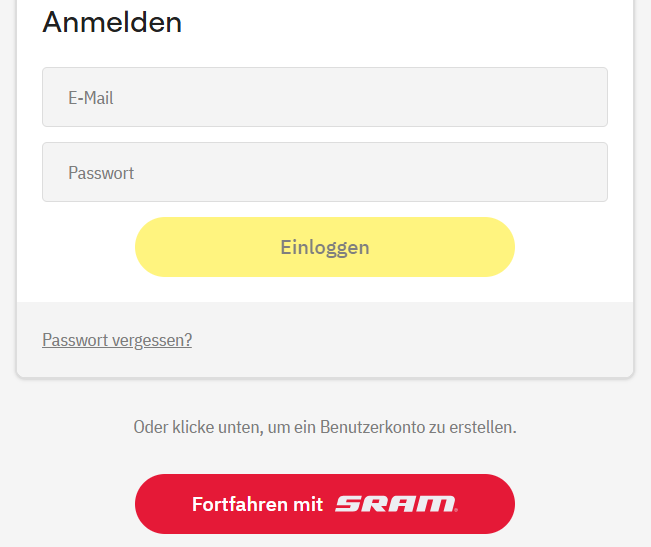Click the Fortfahren mit SRAM button
The image size is (651, 547).
click(324, 504)
